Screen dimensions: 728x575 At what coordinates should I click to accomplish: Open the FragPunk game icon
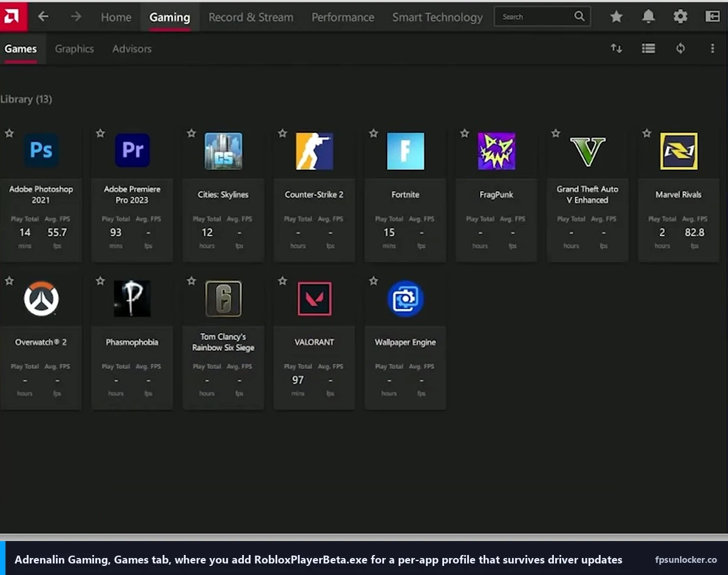(x=496, y=151)
